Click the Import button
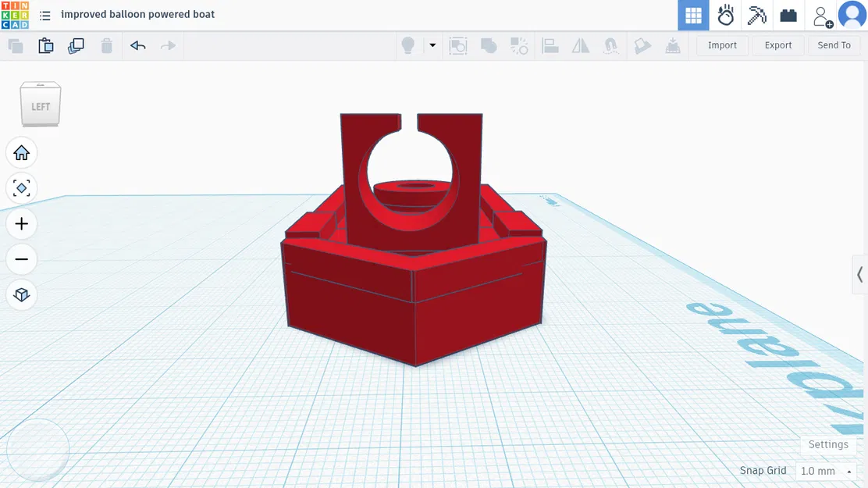Screen dimensions: 868x488 [x=721, y=45]
